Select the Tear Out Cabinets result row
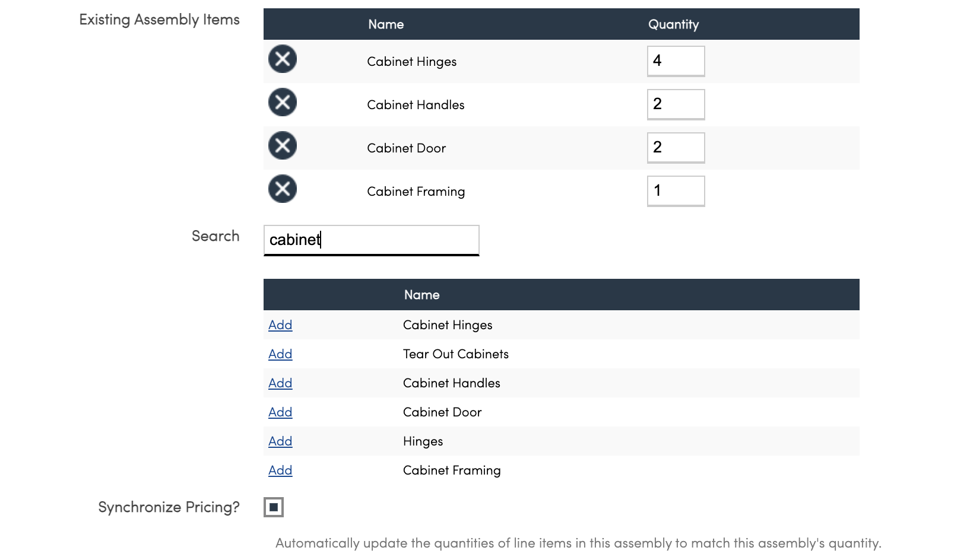The height and width of the screenshot is (560, 970). pos(455,354)
